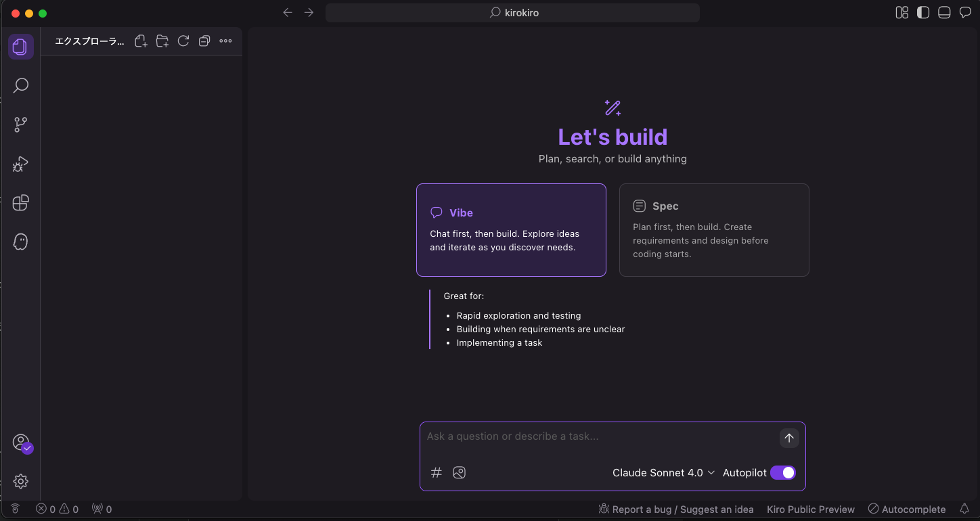The height and width of the screenshot is (521, 980).
Task: Toggle the chat panel icon
Action: [965, 13]
